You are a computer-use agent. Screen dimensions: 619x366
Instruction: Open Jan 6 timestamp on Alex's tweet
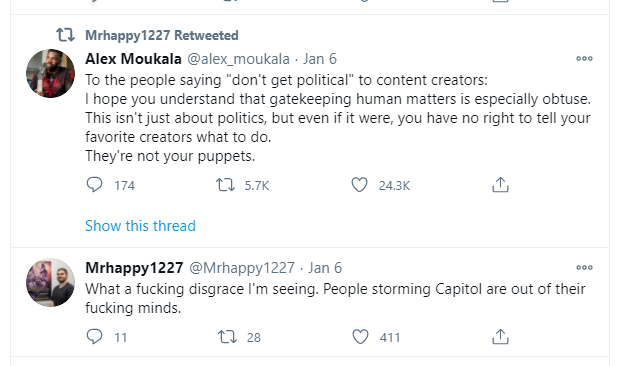(x=320, y=59)
